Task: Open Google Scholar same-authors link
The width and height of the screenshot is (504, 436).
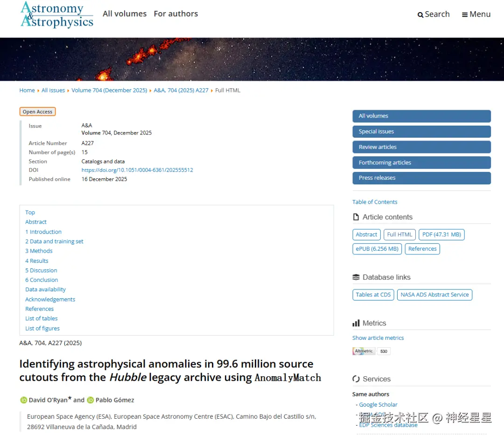Action: click(x=378, y=404)
